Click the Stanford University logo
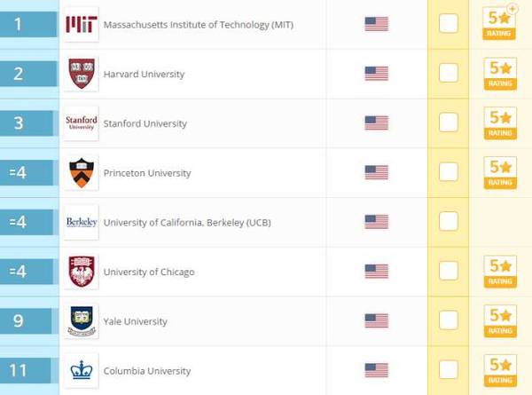Viewport: 532px width, 395px height. [x=82, y=123]
